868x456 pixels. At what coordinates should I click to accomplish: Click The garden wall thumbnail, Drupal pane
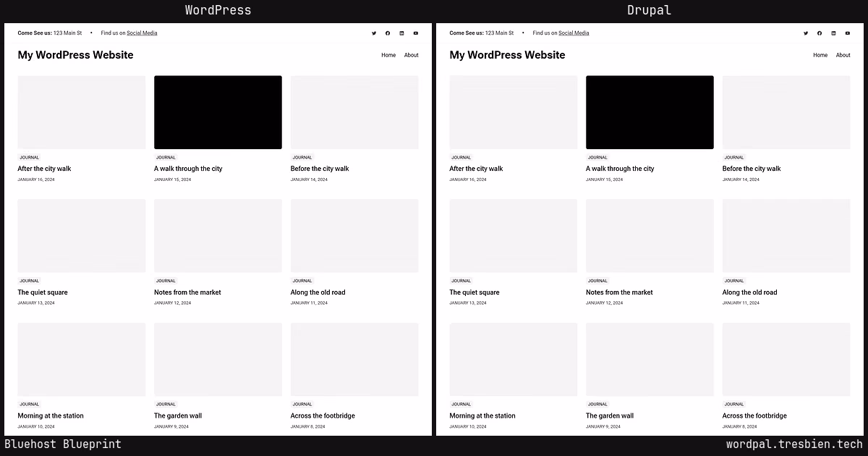650,360
